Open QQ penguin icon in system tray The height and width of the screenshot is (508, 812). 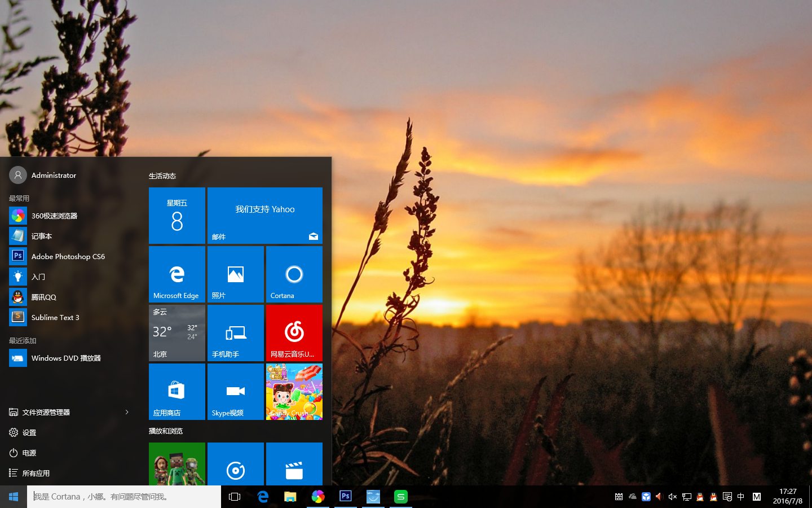click(x=700, y=497)
